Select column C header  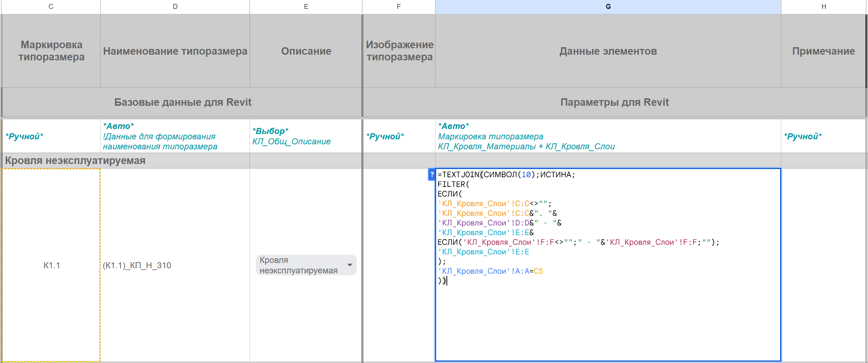point(51,6)
